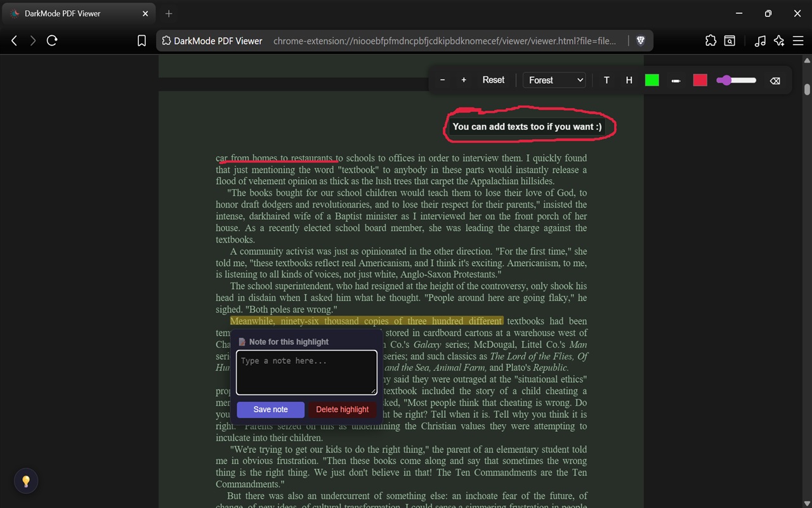This screenshot has width=812, height=508.
Task: Go forward in browser
Action: (33, 41)
